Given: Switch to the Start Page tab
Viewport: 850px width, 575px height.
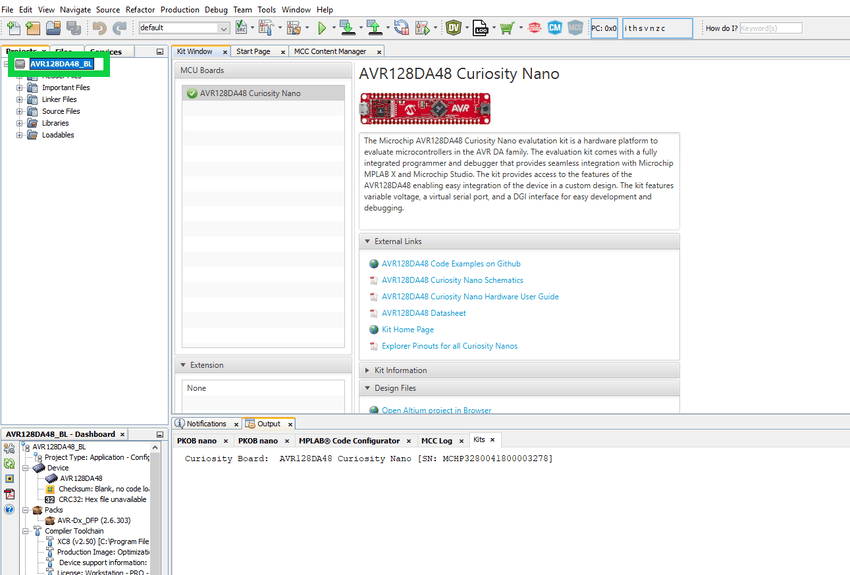Looking at the screenshot, I should click(253, 51).
